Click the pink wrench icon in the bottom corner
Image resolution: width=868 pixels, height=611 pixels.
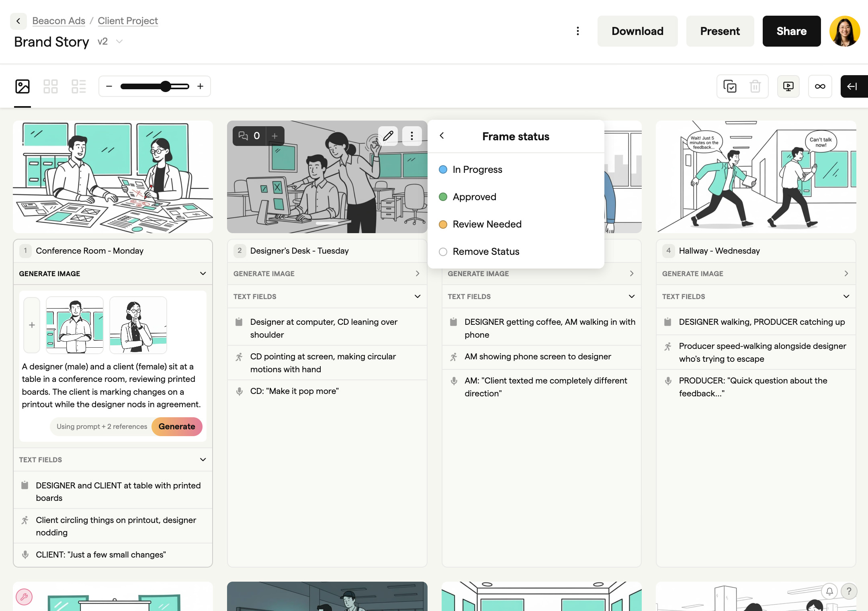[x=25, y=597]
